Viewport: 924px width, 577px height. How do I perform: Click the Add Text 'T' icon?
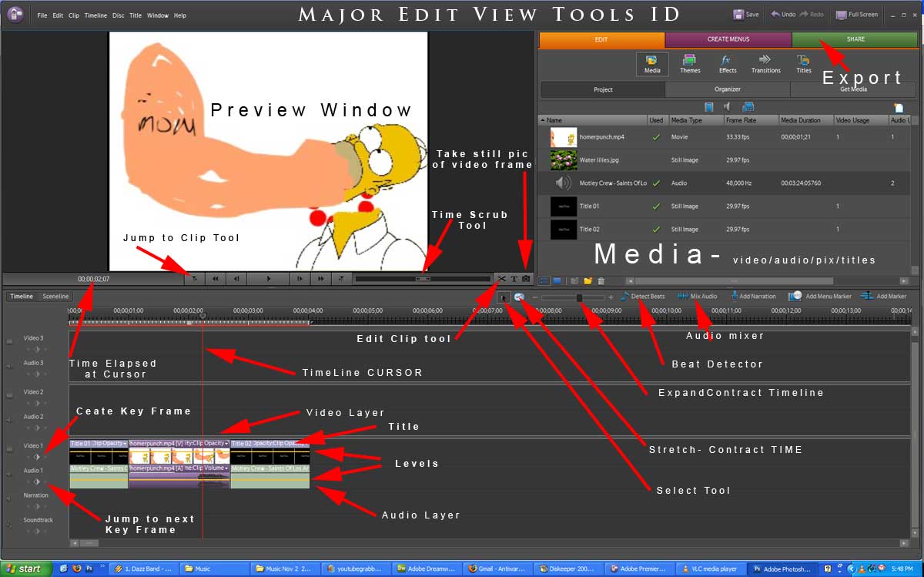point(514,278)
